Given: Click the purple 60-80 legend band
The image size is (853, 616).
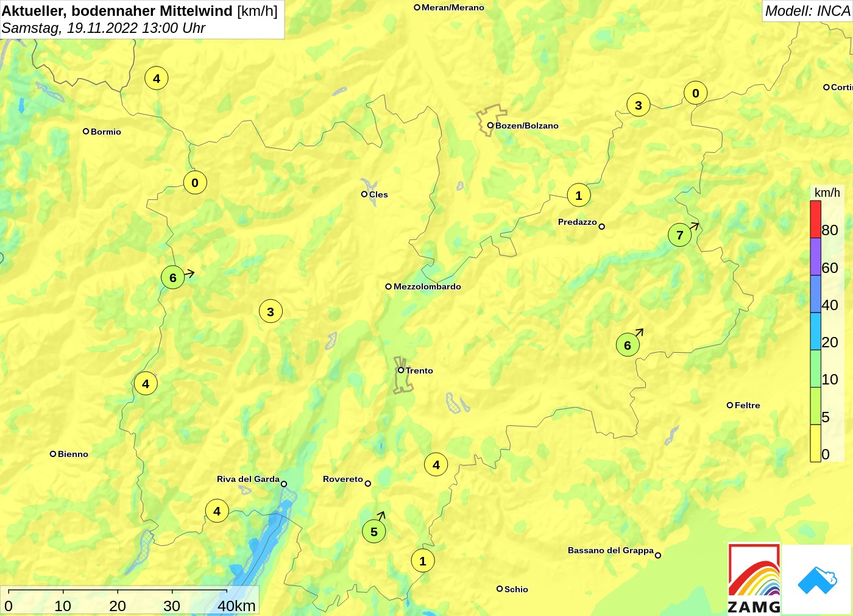Looking at the screenshot, I should coord(815,257).
